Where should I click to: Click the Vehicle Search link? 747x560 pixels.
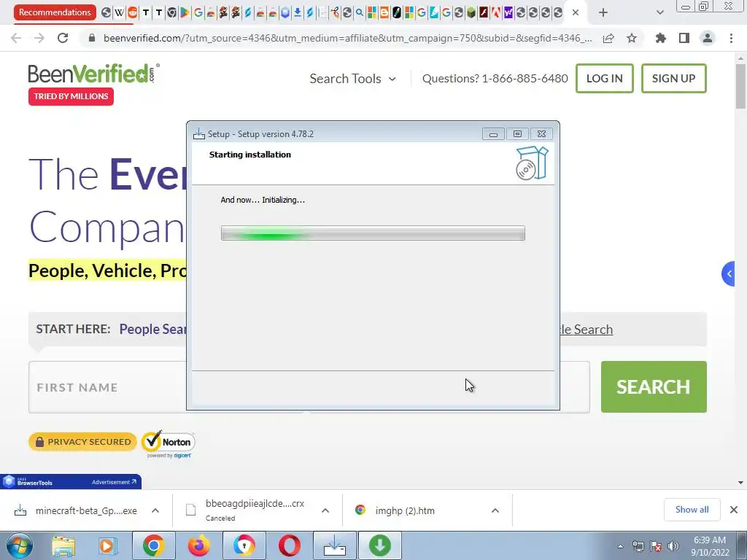click(586, 330)
